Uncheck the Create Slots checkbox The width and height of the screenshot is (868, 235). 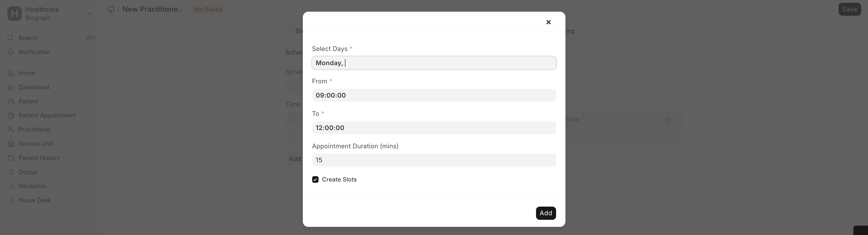click(315, 179)
